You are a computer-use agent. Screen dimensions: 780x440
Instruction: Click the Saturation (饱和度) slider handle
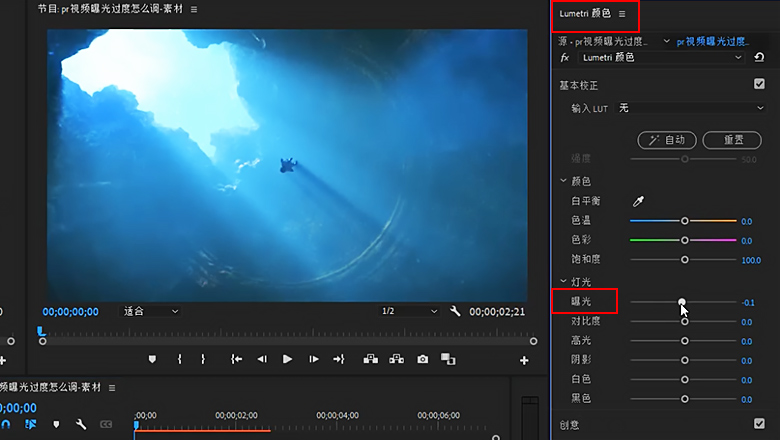[x=685, y=260]
